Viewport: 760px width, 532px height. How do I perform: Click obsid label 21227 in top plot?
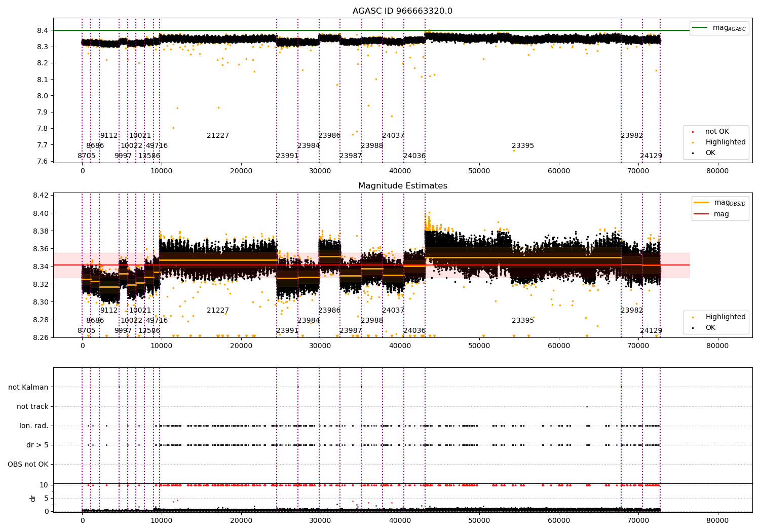tap(218, 136)
